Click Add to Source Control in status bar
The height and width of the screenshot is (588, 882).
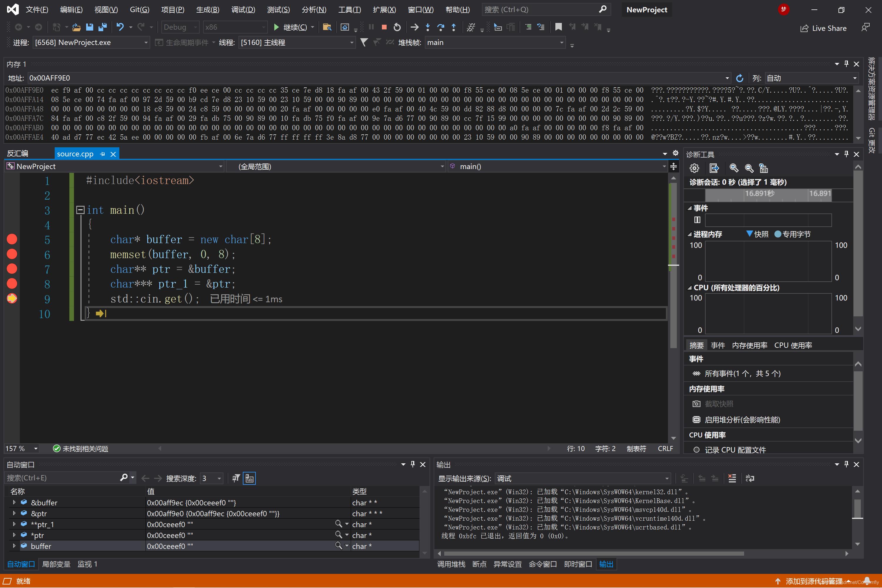pos(814,581)
